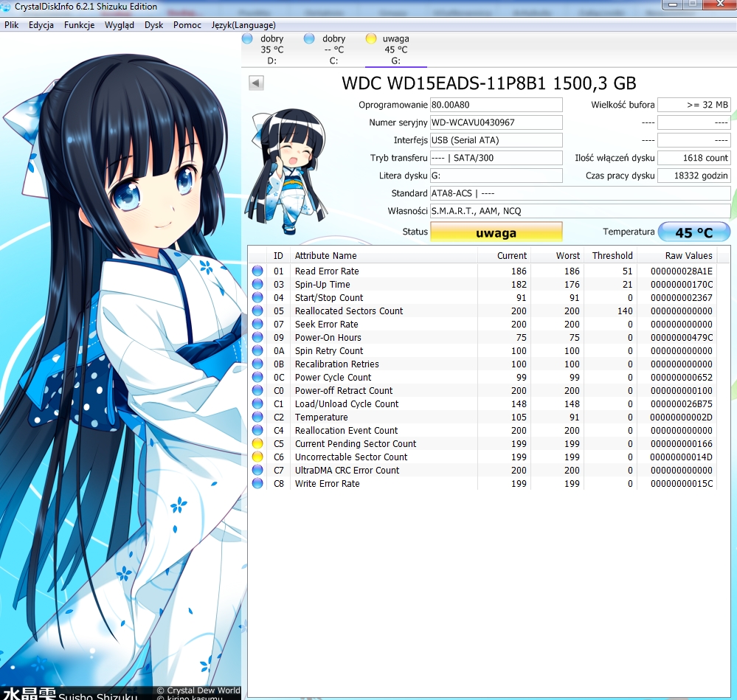The height and width of the screenshot is (700, 737).
Task: Click the chibi Shizuku character image
Action: 287,171
